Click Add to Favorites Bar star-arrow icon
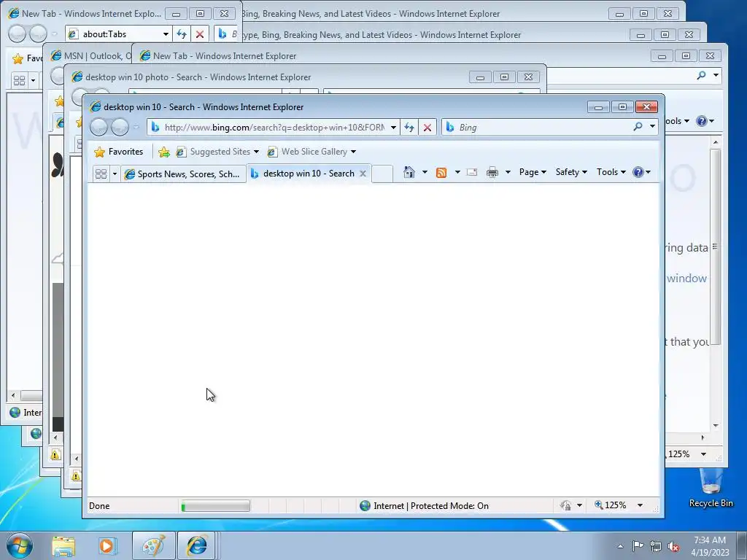The image size is (747, 560). coord(164,152)
